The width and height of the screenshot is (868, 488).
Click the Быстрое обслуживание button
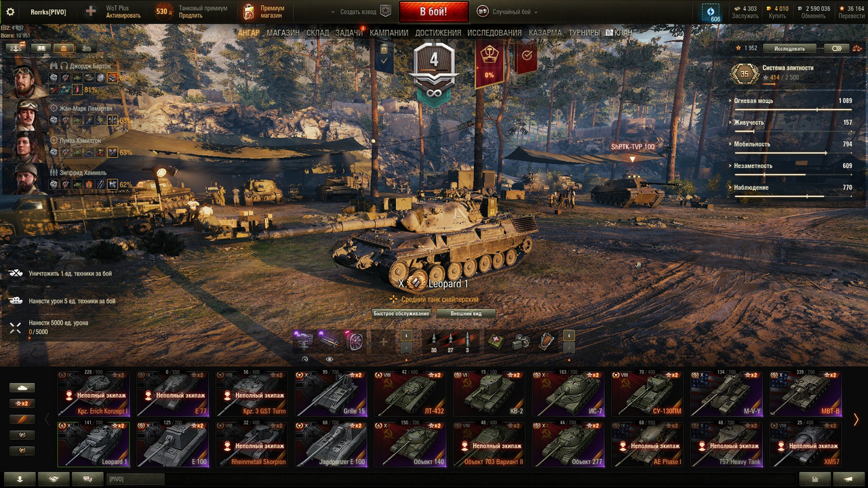click(x=401, y=314)
